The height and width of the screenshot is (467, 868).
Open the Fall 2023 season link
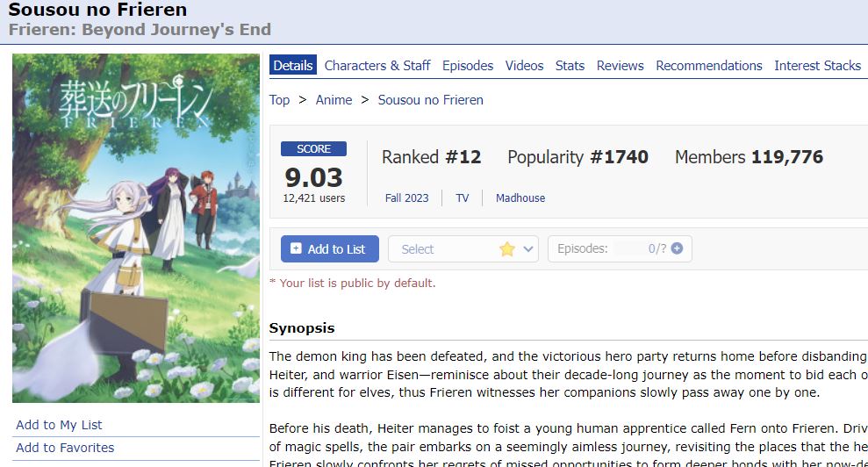pyautogui.click(x=407, y=198)
